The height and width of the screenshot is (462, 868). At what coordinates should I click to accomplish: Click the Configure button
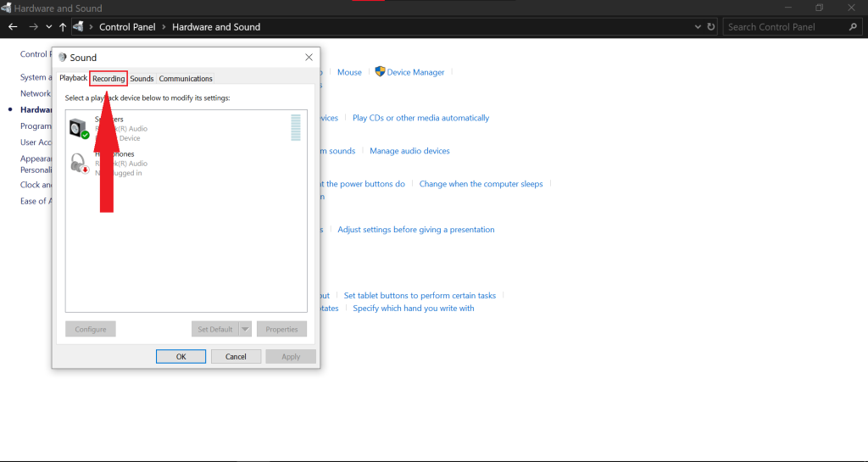click(x=90, y=329)
